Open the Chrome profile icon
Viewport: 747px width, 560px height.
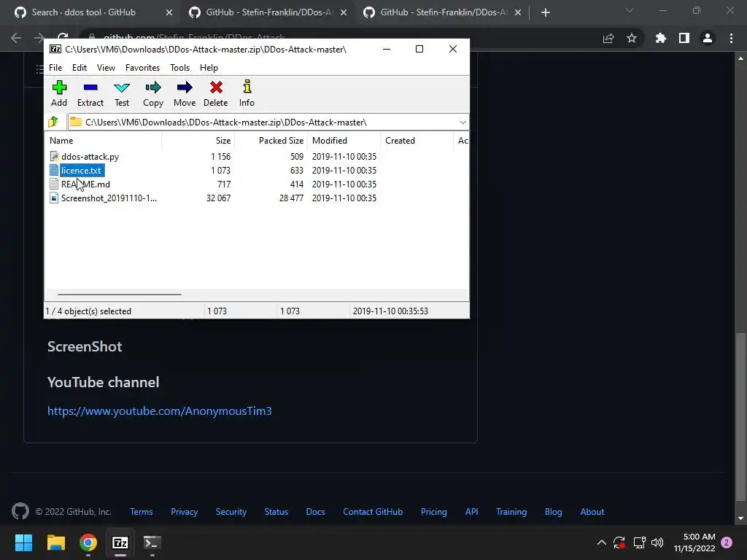coord(708,38)
